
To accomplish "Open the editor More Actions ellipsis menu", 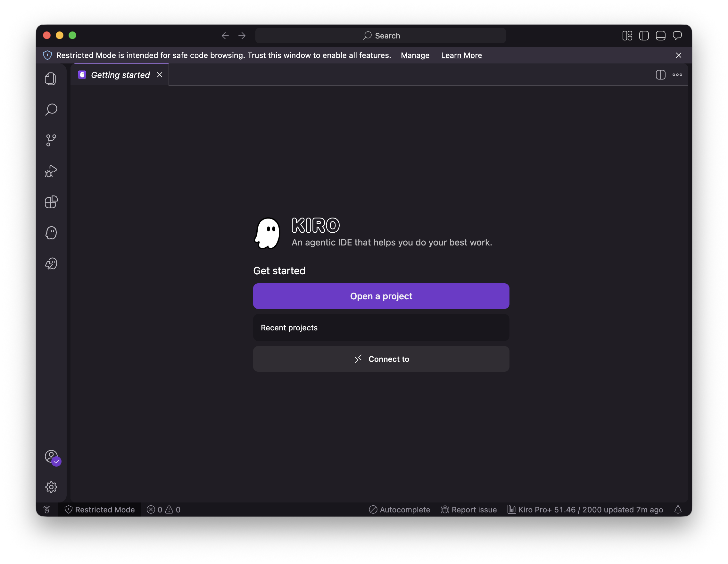I will [x=677, y=75].
